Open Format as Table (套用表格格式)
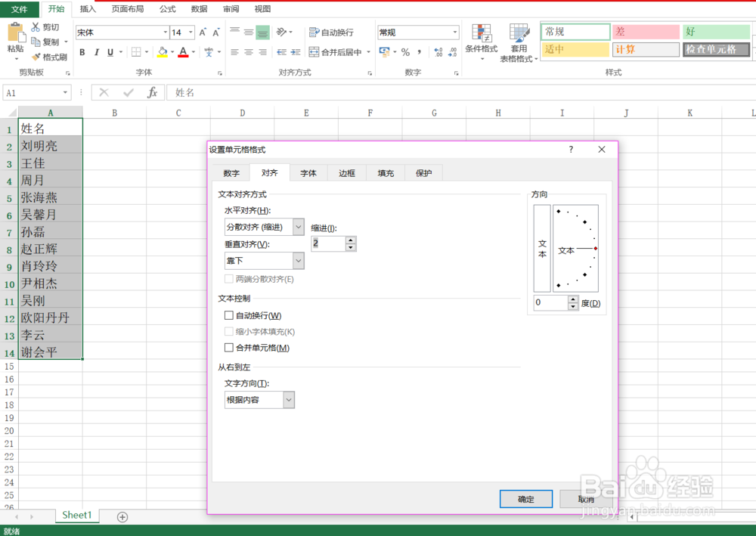This screenshot has width=756, height=536. coord(519,43)
